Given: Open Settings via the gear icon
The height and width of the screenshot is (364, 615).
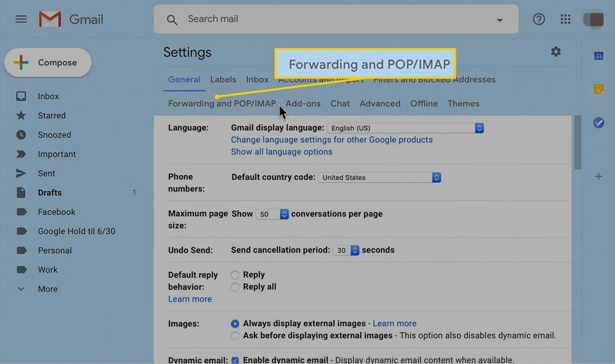Looking at the screenshot, I should click(x=556, y=52).
